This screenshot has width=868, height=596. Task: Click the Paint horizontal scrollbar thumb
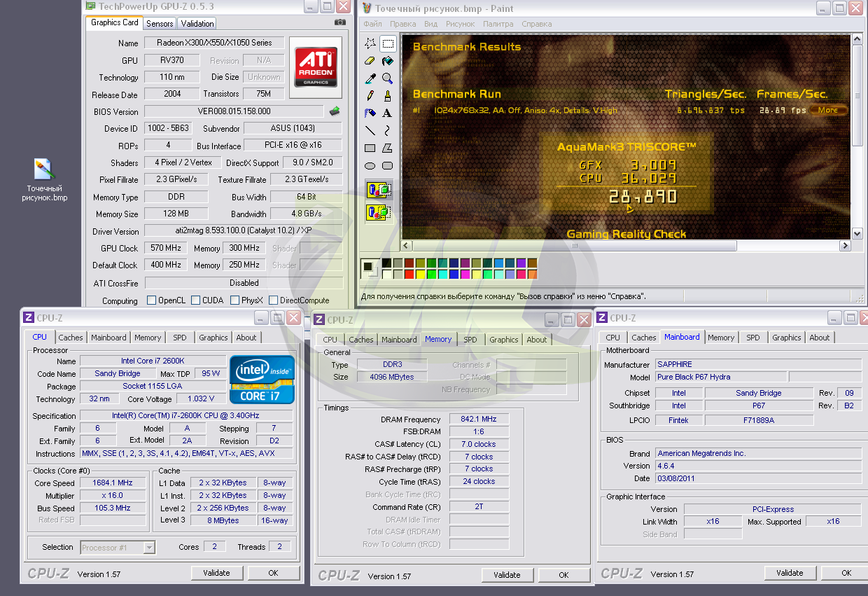575,246
